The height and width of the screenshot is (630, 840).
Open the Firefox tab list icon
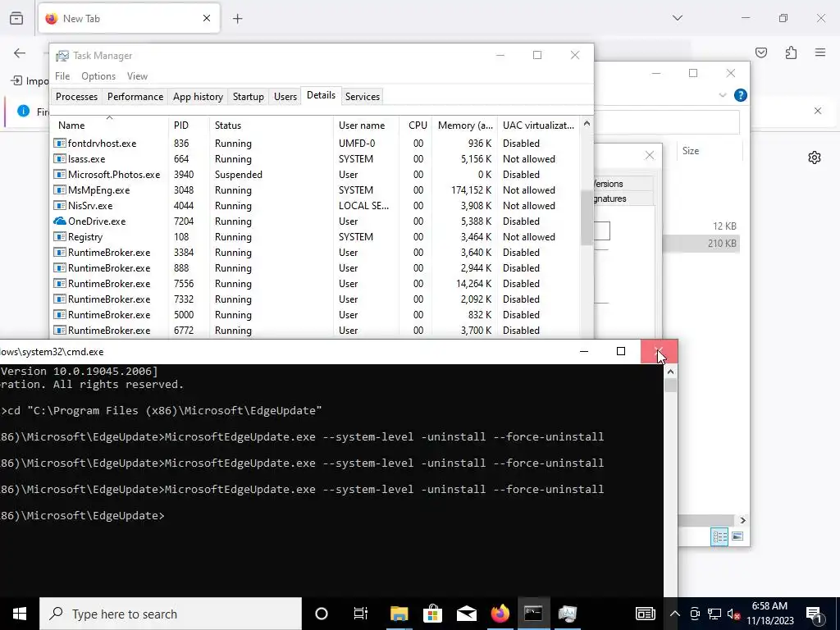[x=16, y=18]
